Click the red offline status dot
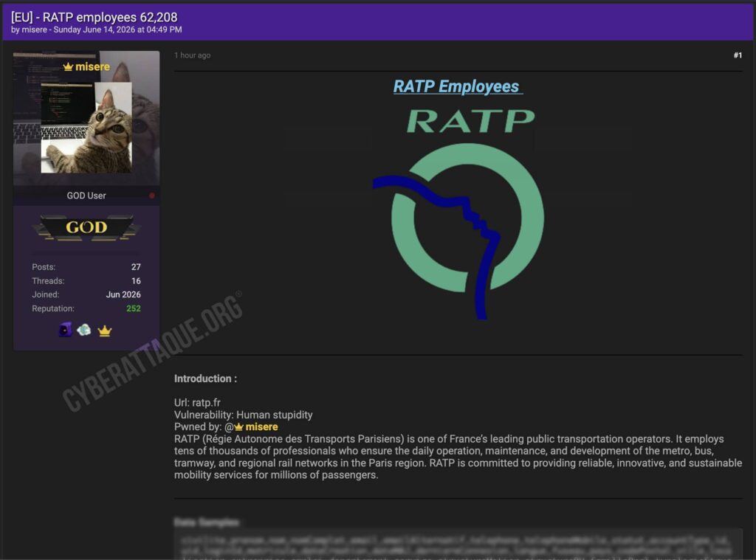This screenshot has width=756, height=560. [152, 196]
